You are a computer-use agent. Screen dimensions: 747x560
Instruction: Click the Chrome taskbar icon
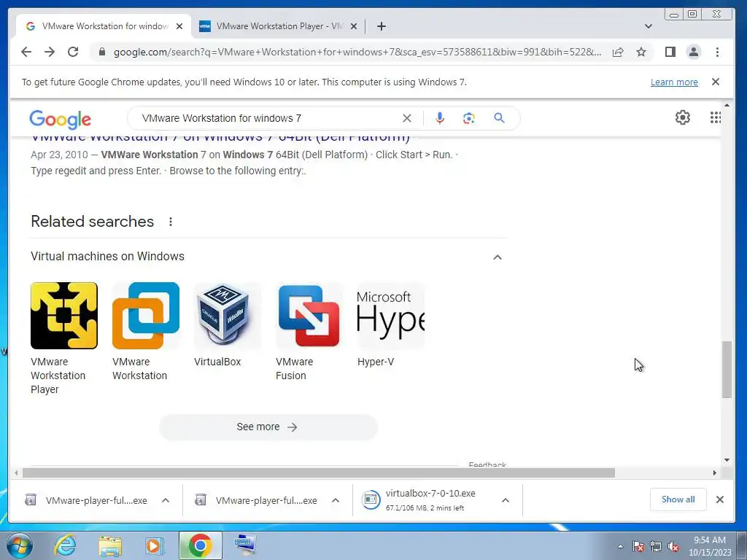tap(200, 545)
